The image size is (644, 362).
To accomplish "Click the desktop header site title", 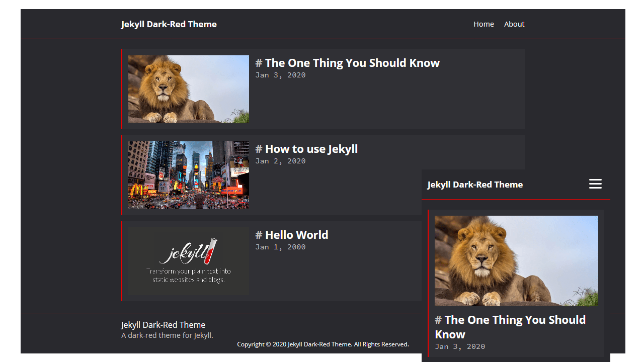I will (169, 24).
